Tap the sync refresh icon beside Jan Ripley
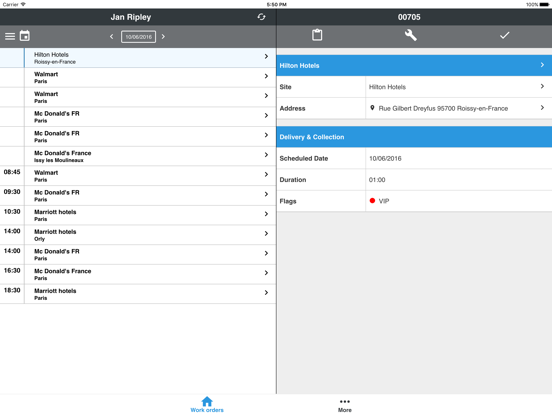The width and height of the screenshot is (552, 414). click(261, 17)
